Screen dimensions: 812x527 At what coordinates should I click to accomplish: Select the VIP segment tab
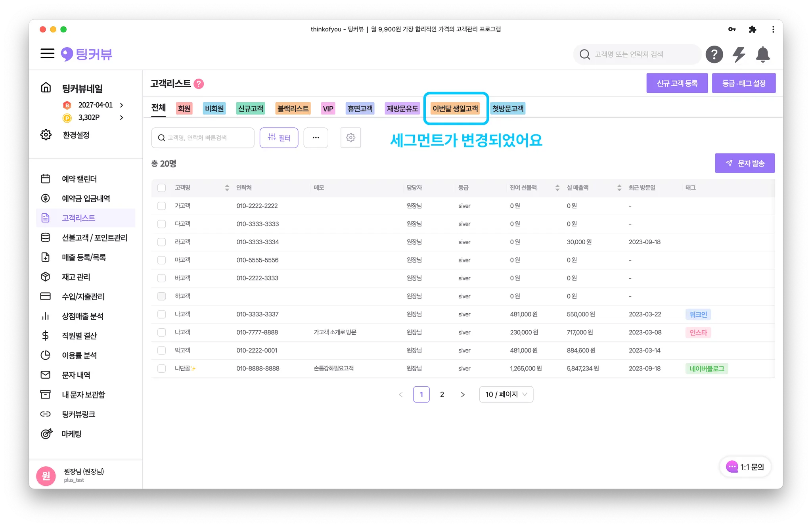pyautogui.click(x=328, y=108)
